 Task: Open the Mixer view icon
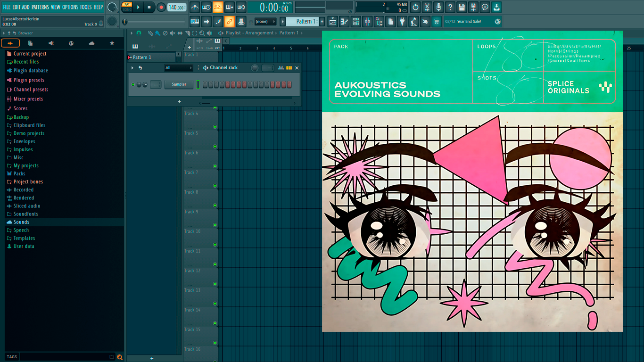[367, 21]
